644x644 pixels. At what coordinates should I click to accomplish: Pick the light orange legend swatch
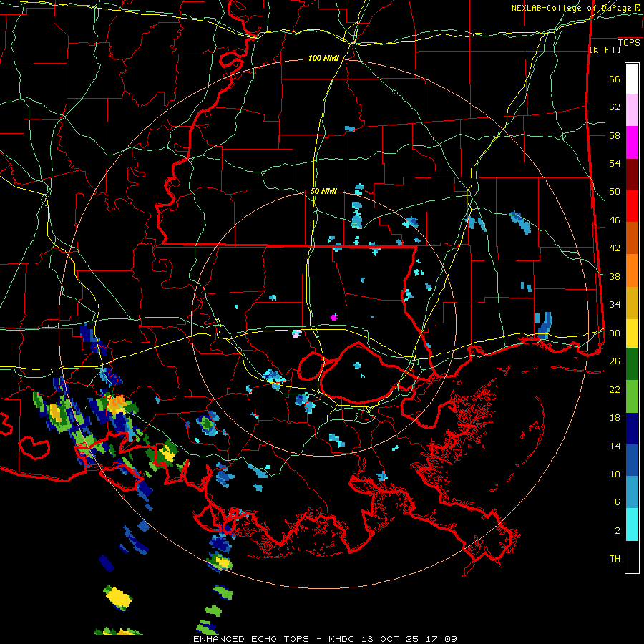click(632, 270)
